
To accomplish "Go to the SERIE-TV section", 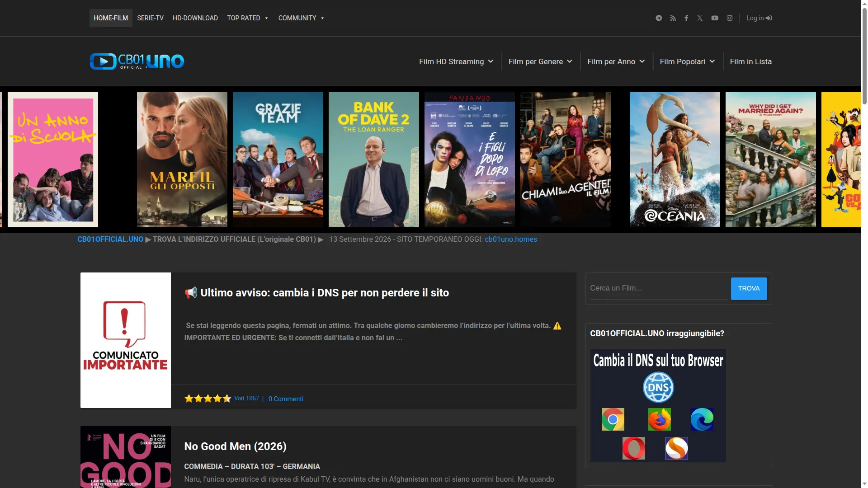I will coord(150,18).
